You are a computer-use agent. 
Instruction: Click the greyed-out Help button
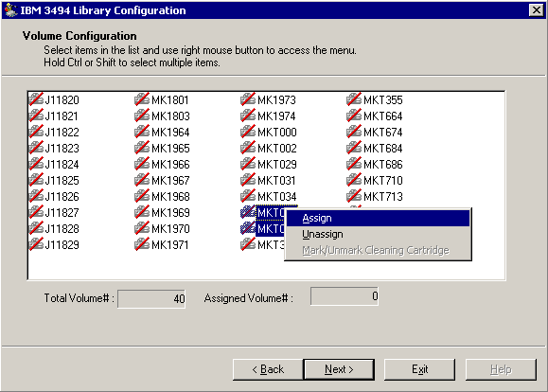coord(501,369)
